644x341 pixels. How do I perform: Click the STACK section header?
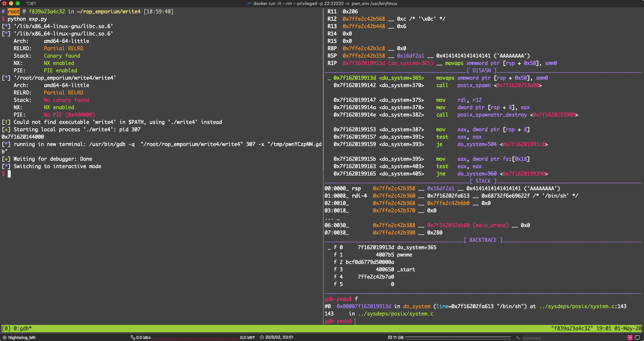coord(483,181)
